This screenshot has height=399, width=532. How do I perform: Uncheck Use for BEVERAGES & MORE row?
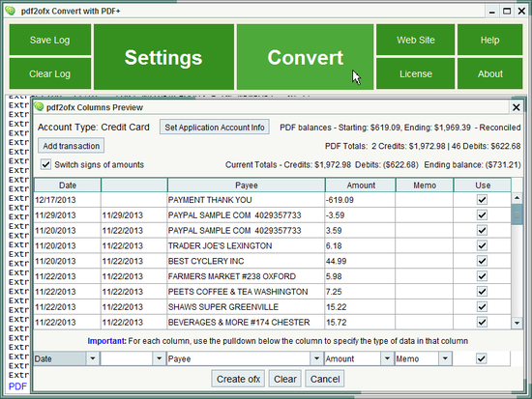482,322
